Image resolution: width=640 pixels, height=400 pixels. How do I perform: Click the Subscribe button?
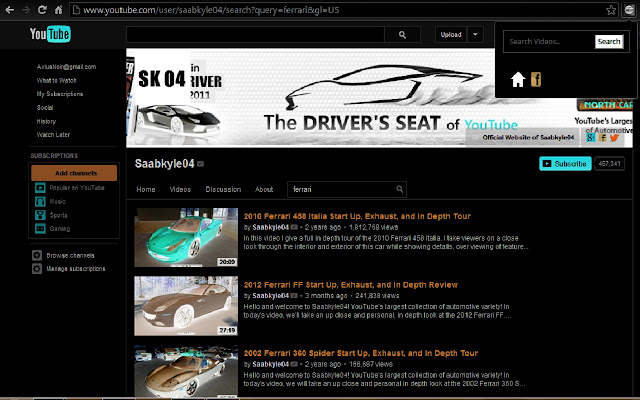[x=565, y=164]
